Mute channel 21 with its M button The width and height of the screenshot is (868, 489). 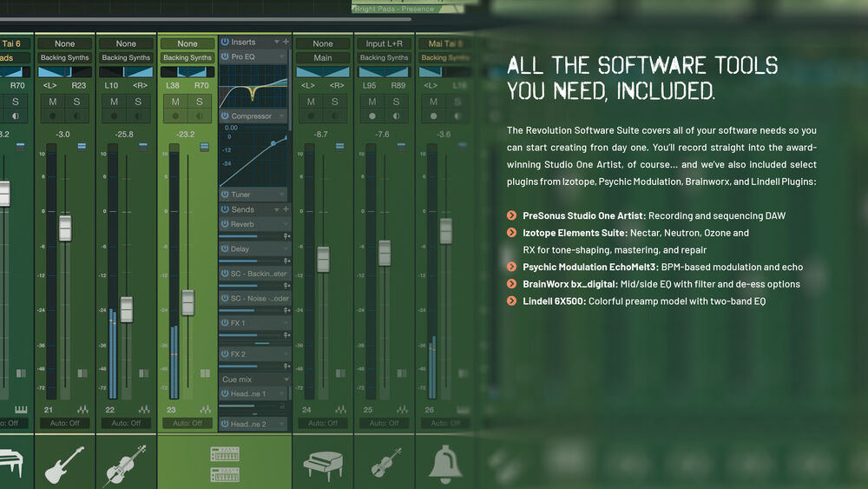(x=53, y=102)
